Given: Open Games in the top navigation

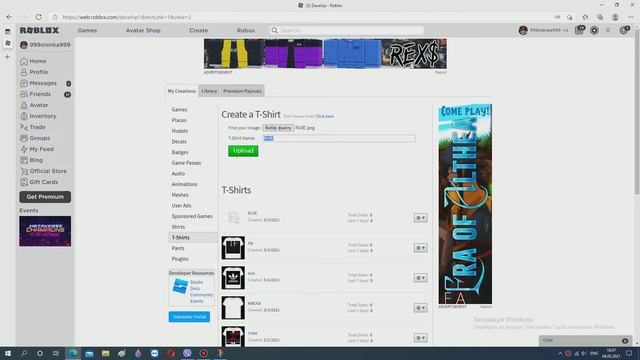Looking at the screenshot, I should (x=87, y=31).
